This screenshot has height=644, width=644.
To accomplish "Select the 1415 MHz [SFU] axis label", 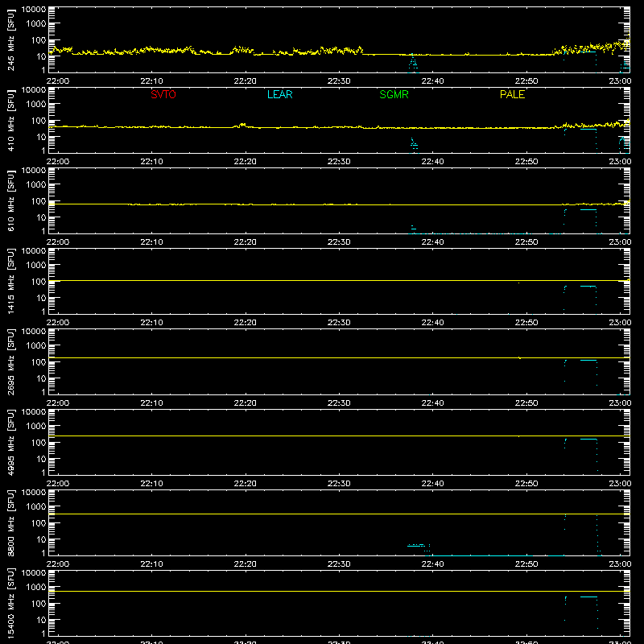I will tap(10, 281).
